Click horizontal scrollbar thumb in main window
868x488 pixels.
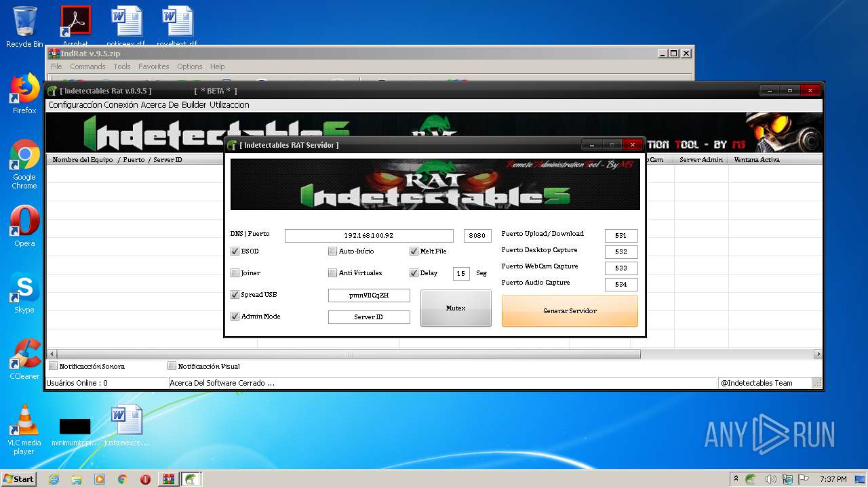click(x=349, y=354)
